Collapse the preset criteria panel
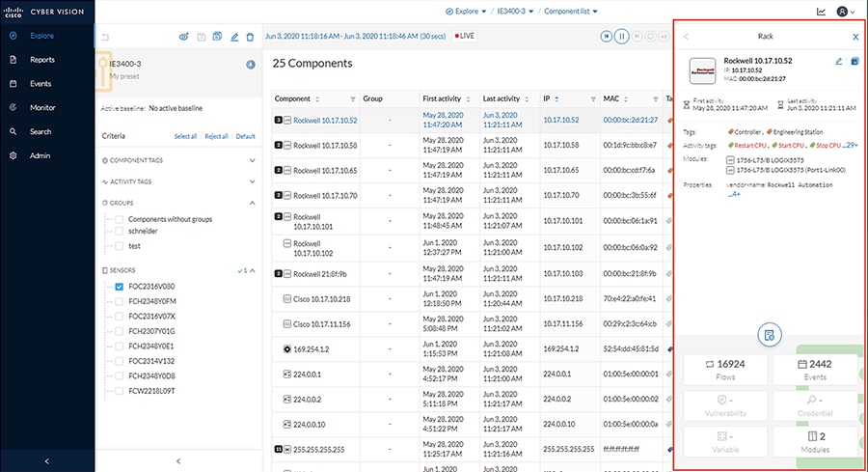Viewport: 868px width, 472px height. click(x=178, y=461)
